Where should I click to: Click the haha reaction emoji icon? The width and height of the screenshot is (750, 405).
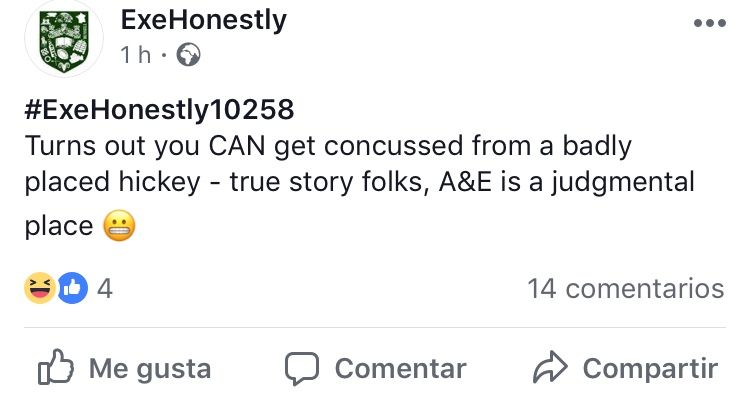click(40, 288)
